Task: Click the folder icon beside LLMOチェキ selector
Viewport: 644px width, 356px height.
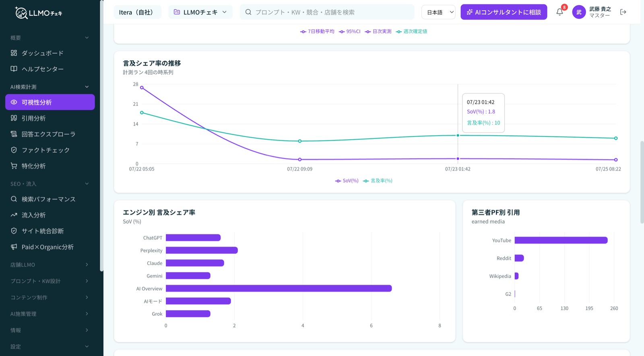Action: pos(177,12)
